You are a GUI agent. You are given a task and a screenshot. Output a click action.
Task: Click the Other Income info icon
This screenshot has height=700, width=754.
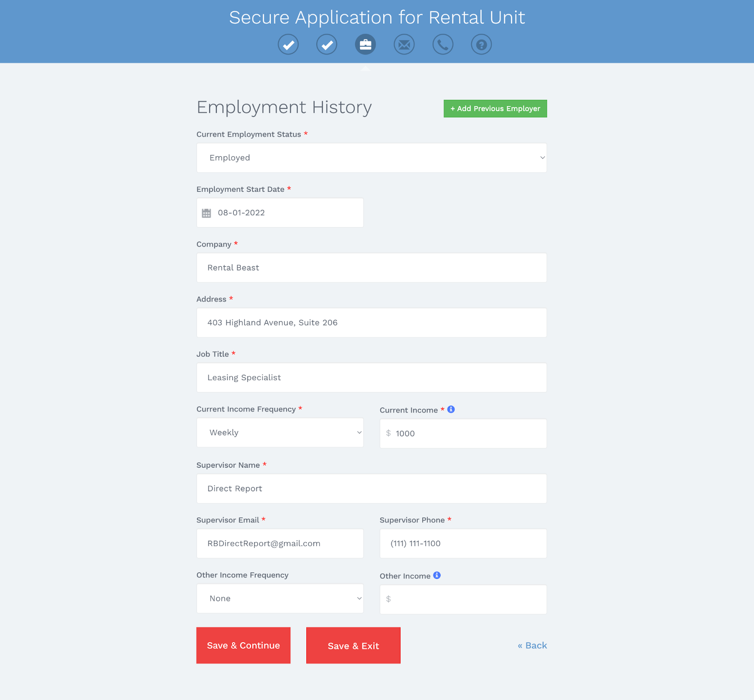[437, 575]
